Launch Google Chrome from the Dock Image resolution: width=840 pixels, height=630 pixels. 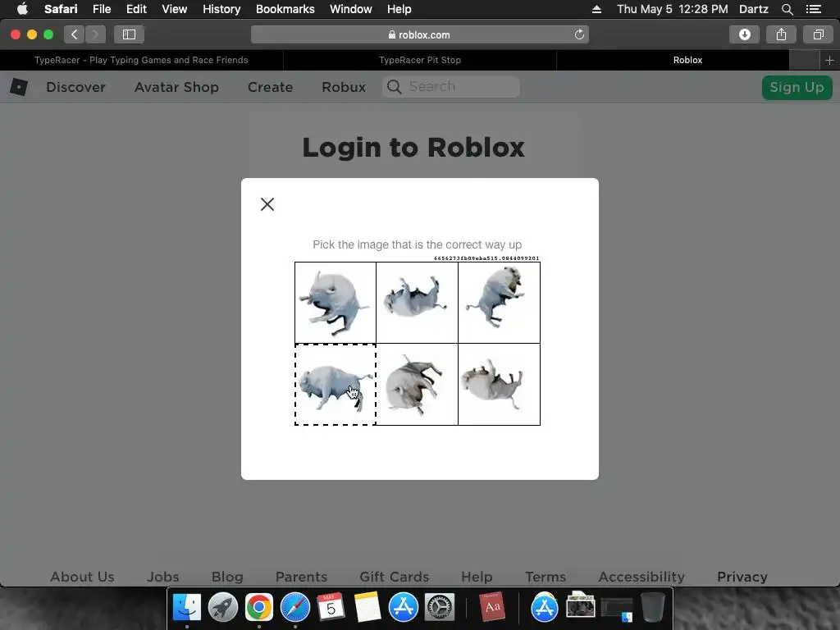pos(258,607)
